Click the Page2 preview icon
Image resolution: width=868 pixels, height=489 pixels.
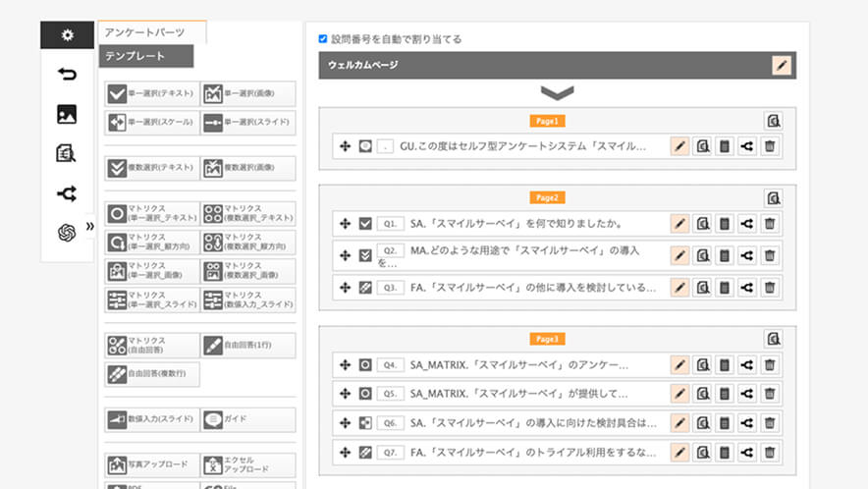click(774, 198)
